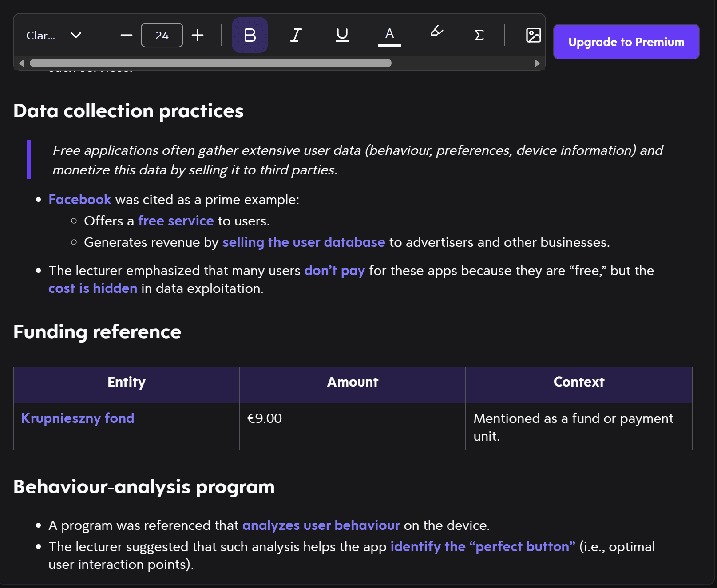Toggle underline formatting
This screenshot has width=717, height=588.
point(342,35)
